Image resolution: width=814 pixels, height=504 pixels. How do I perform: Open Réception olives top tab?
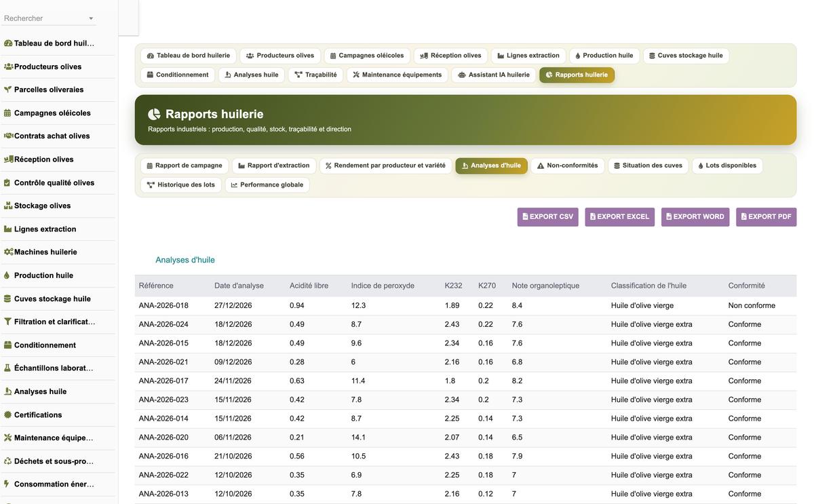point(450,56)
